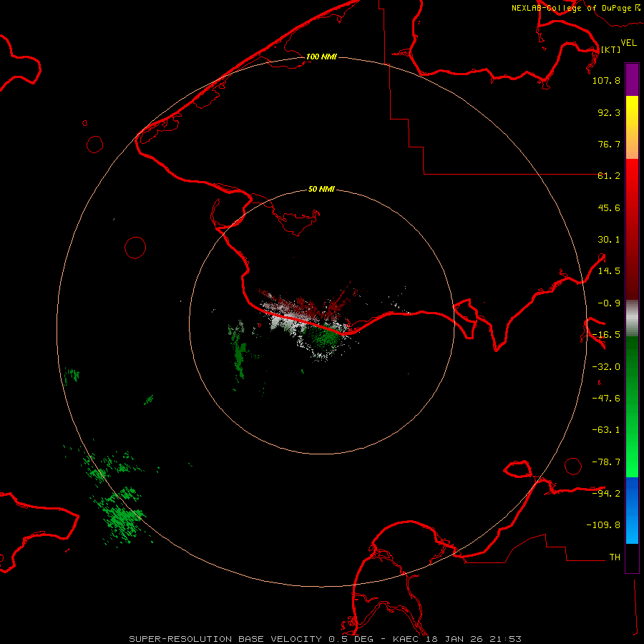Click the 45.6 legend value
The image size is (644, 644).
(609, 208)
